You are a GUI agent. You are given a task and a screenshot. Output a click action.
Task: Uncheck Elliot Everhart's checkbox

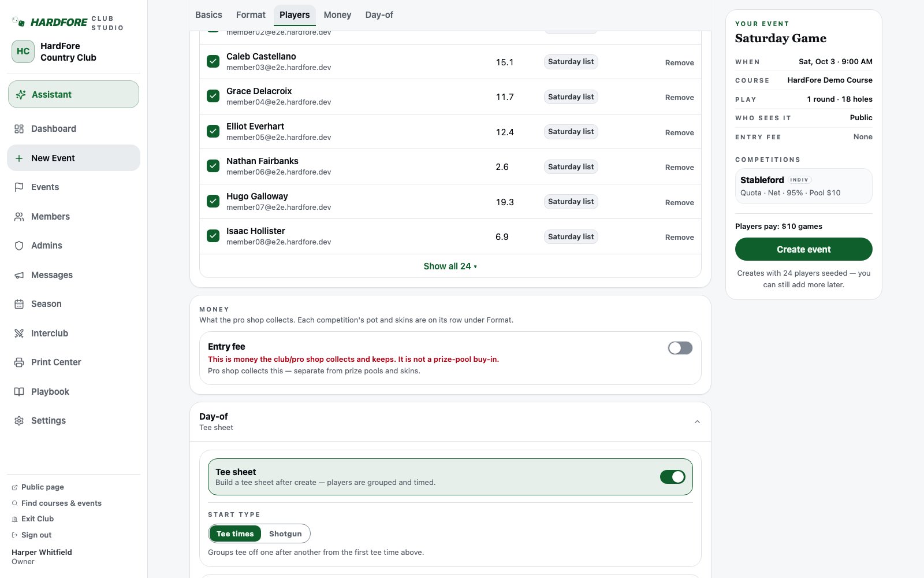(x=213, y=131)
